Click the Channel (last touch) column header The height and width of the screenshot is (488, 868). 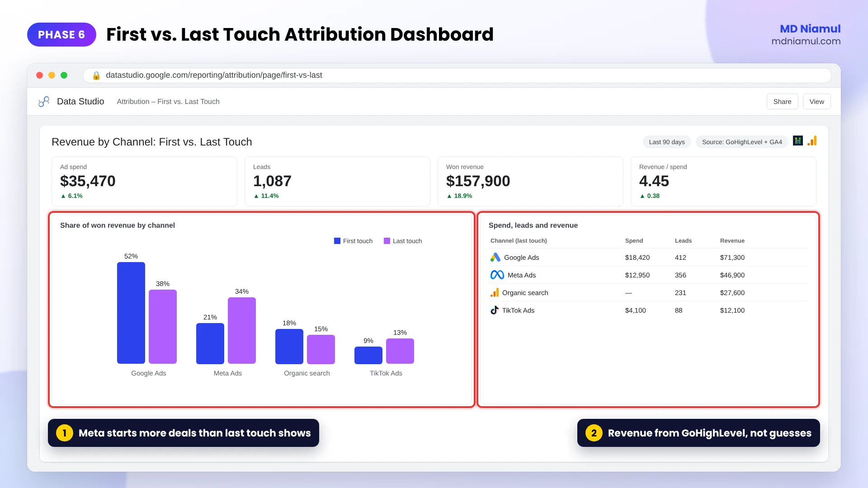[519, 241]
